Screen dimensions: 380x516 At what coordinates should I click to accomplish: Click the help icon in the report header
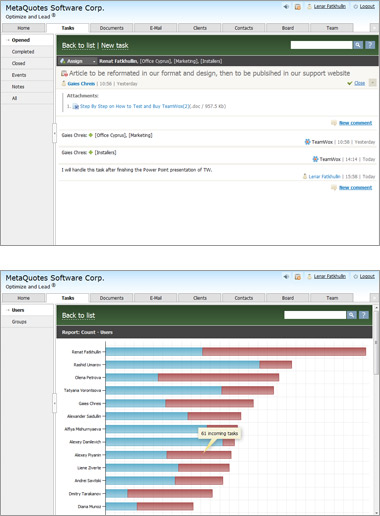click(364, 315)
